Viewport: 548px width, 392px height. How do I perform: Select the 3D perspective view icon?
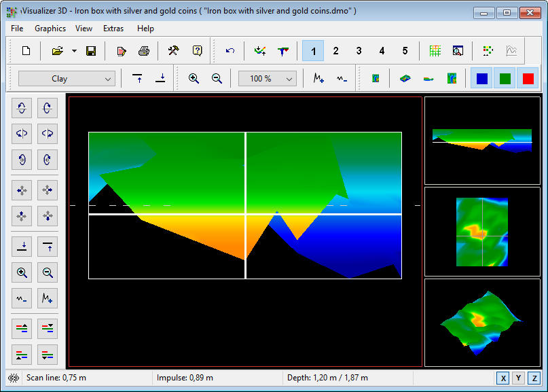(405, 78)
